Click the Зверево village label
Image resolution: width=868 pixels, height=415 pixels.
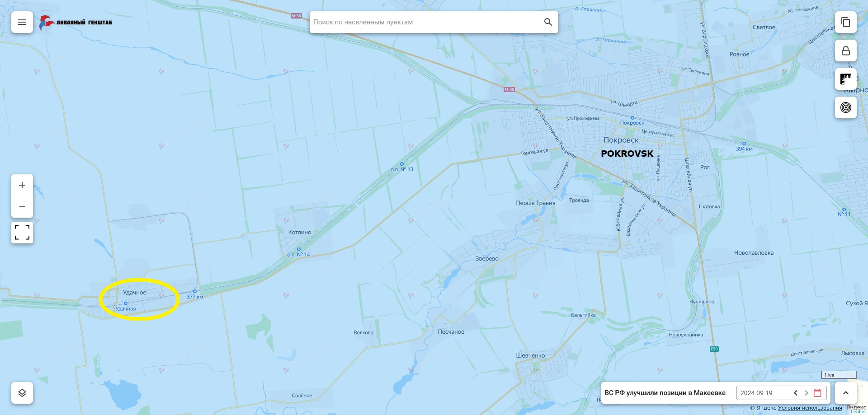tap(487, 259)
